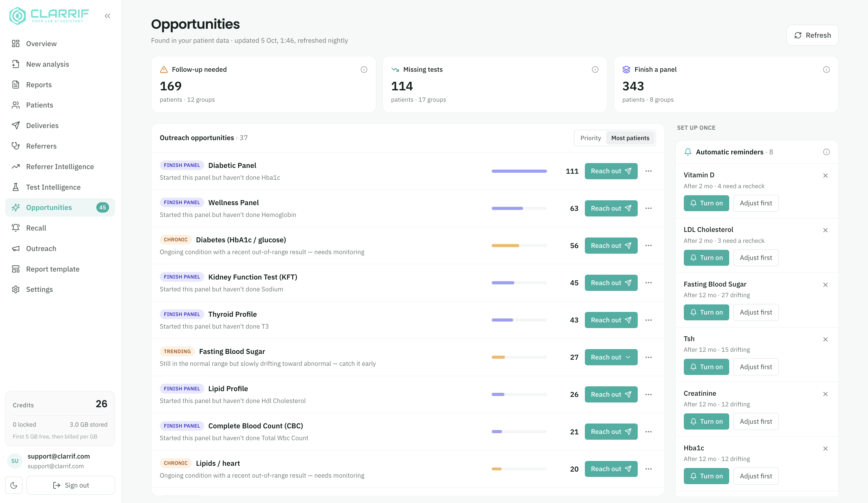Reach out for Diabetic Panel patients
The width and height of the screenshot is (868, 503).
pyautogui.click(x=611, y=171)
